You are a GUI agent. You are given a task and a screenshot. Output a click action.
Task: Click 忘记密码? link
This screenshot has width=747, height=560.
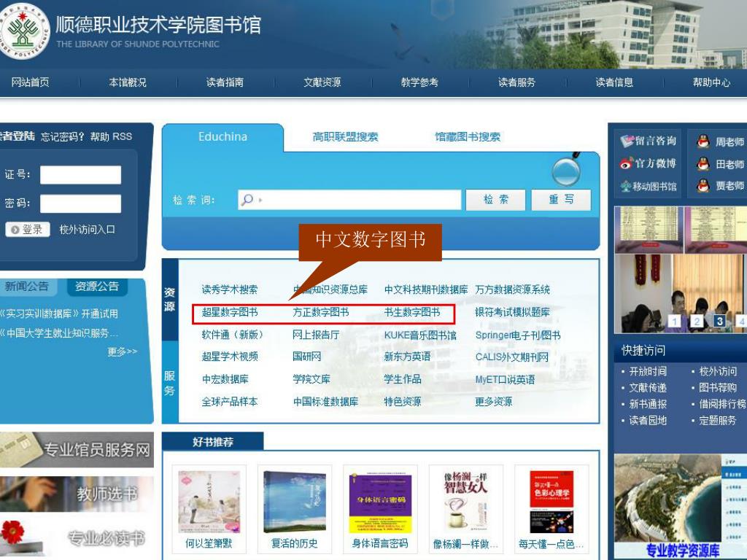[62, 137]
